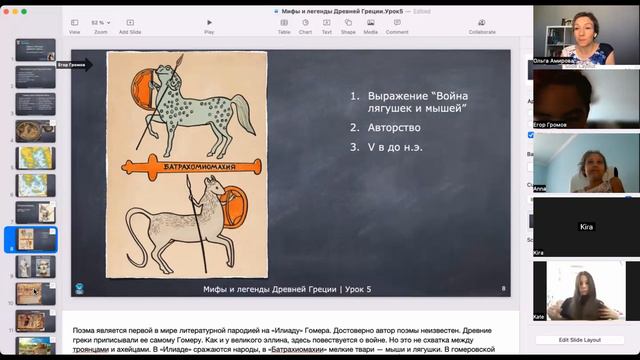This screenshot has height=360, width=640.
Task: Click Егор Громов's video tile
Action: [586, 99]
